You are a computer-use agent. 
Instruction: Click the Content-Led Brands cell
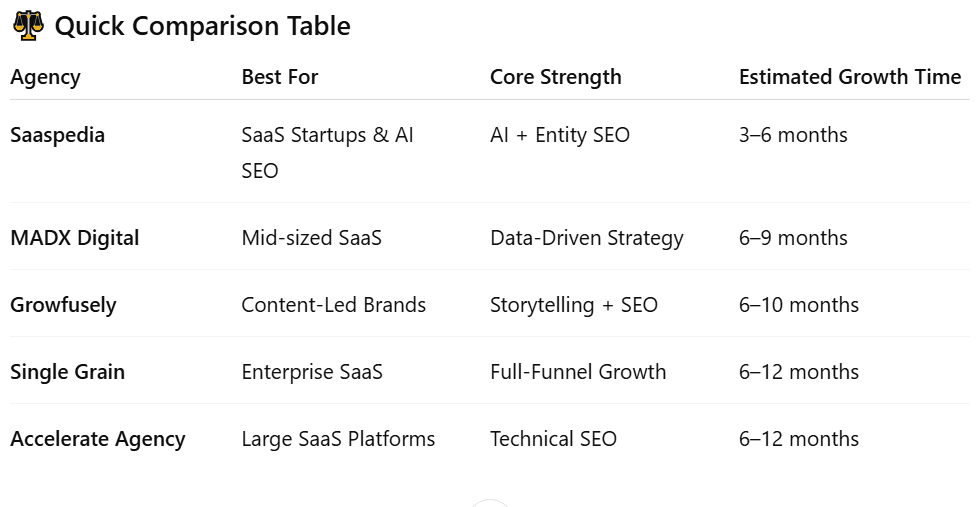333,305
